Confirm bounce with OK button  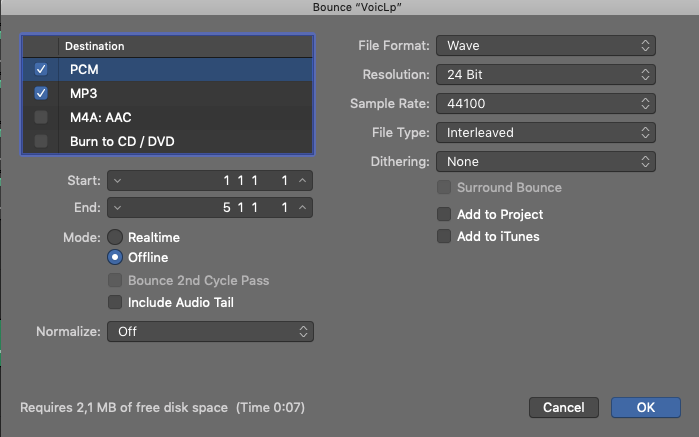[645, 407]
